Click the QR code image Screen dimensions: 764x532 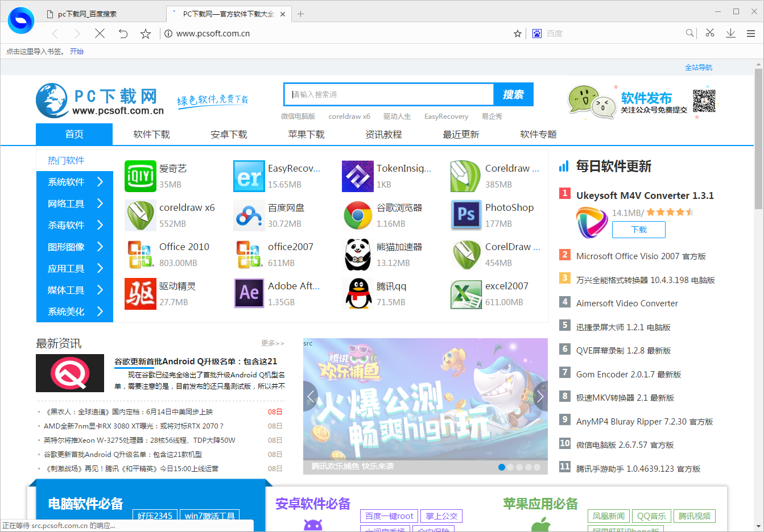click(x=704, y=101)
